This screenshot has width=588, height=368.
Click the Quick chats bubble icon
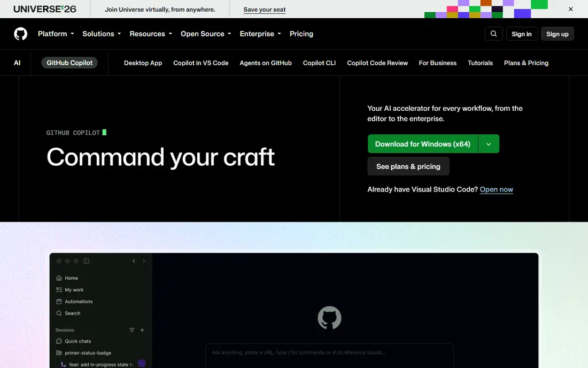[x=59, y=341]
